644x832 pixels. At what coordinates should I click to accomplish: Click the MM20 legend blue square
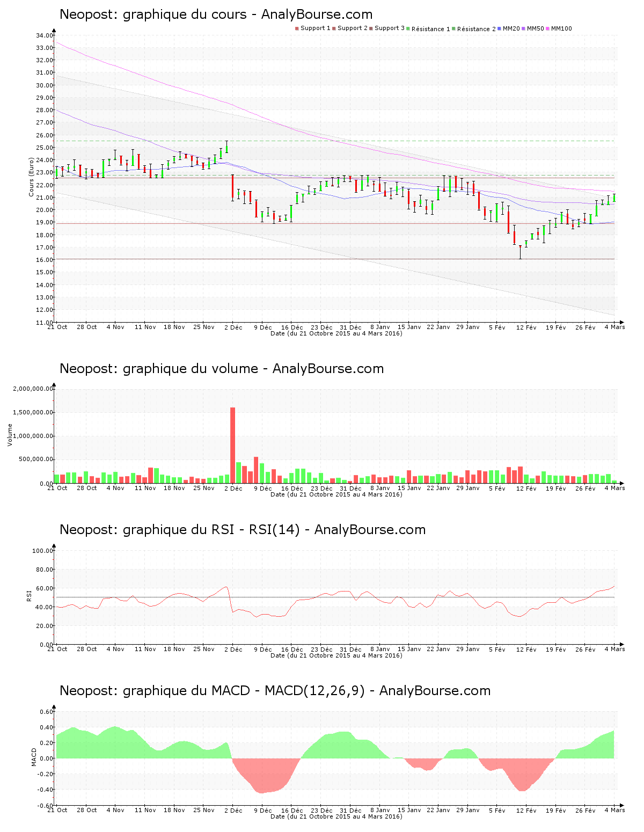[500, 28]
